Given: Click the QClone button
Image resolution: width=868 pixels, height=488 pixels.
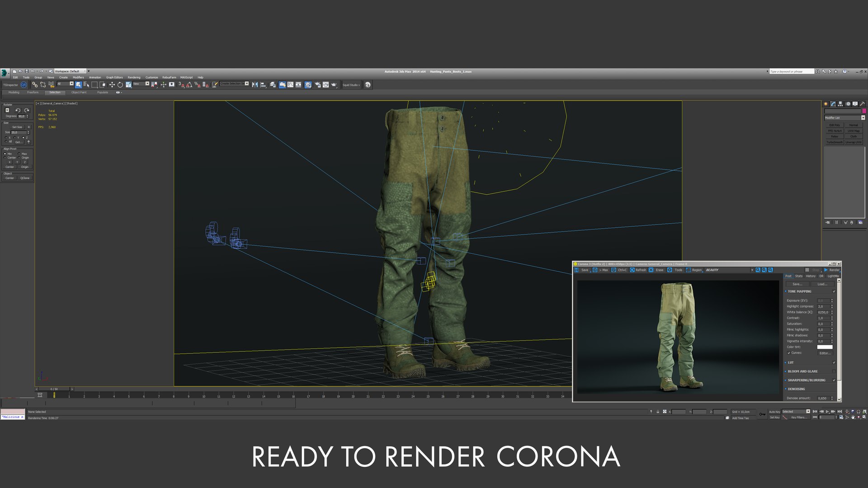Looking at the screenshot, I should [25, 178].
